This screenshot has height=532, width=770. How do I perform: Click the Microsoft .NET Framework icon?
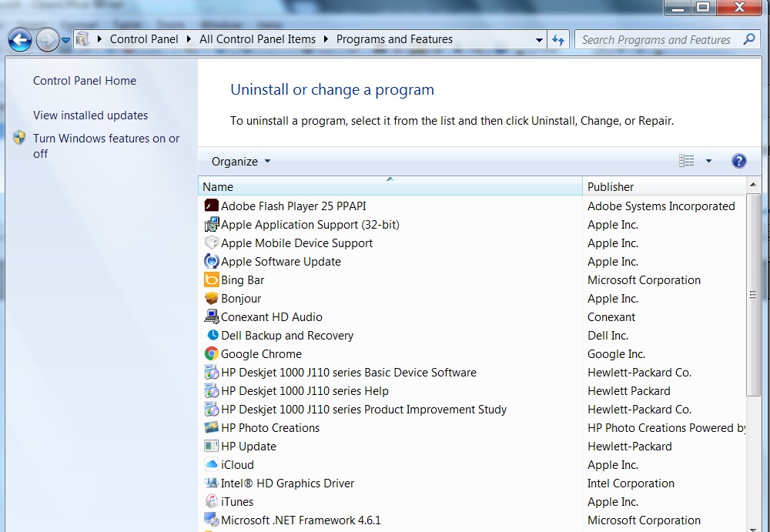coord(211,520)
